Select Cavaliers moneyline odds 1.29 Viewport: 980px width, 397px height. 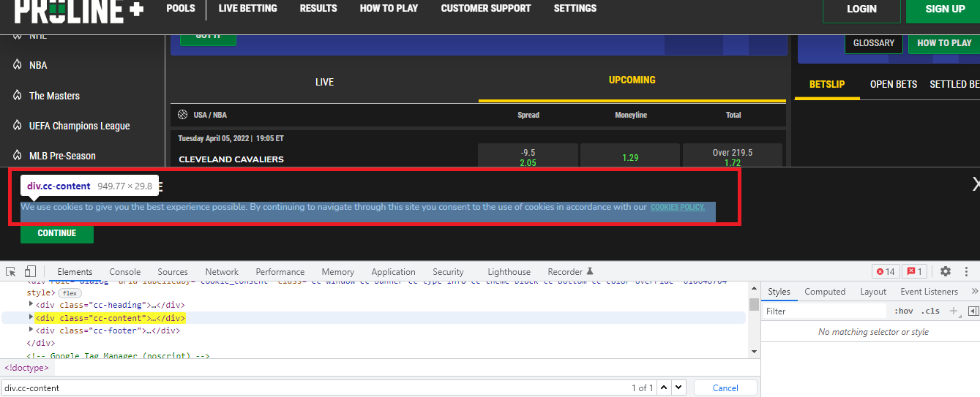[629, 156]
